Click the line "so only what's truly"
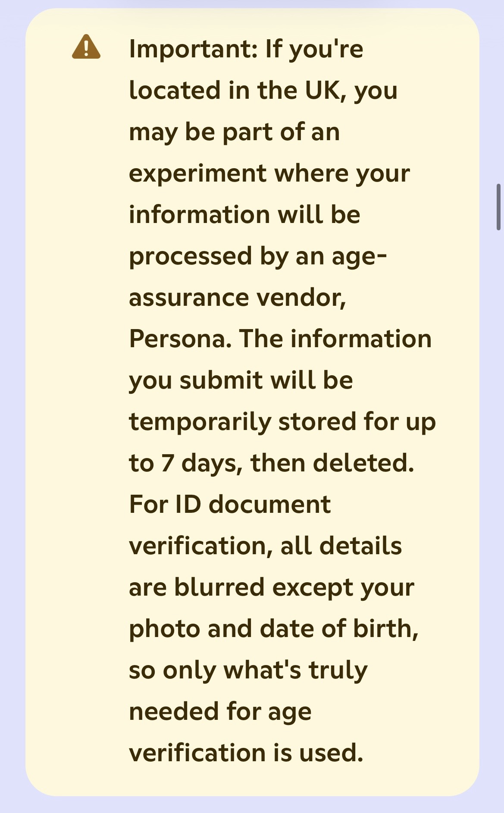This screenshot has height=813, width=504. (x=248, y=670)
